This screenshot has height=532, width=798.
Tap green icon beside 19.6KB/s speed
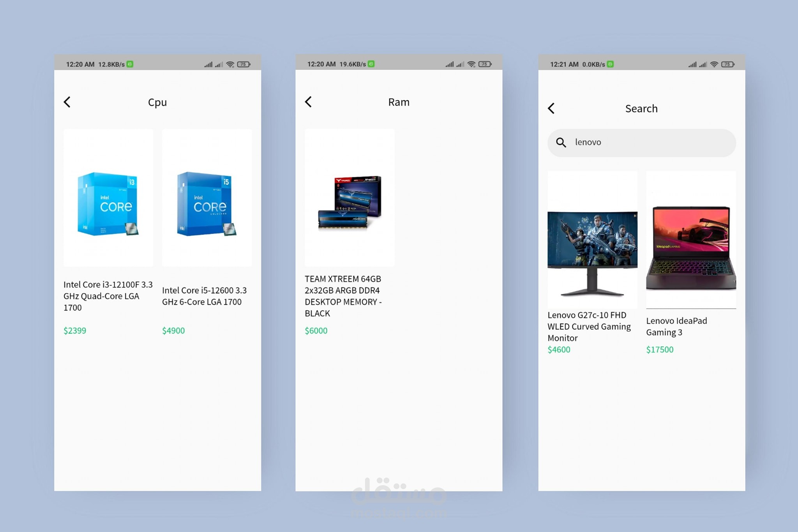(371, 64)
